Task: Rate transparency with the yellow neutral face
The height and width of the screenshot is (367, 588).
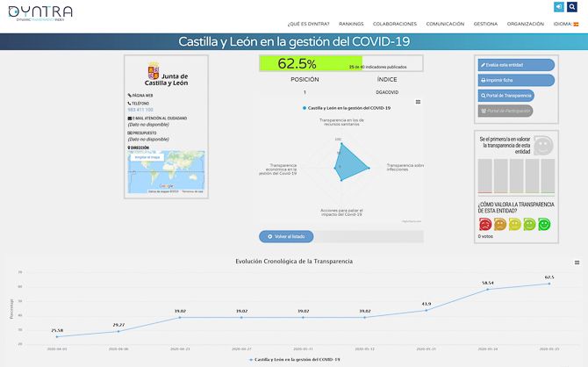Action: (514, 224)
